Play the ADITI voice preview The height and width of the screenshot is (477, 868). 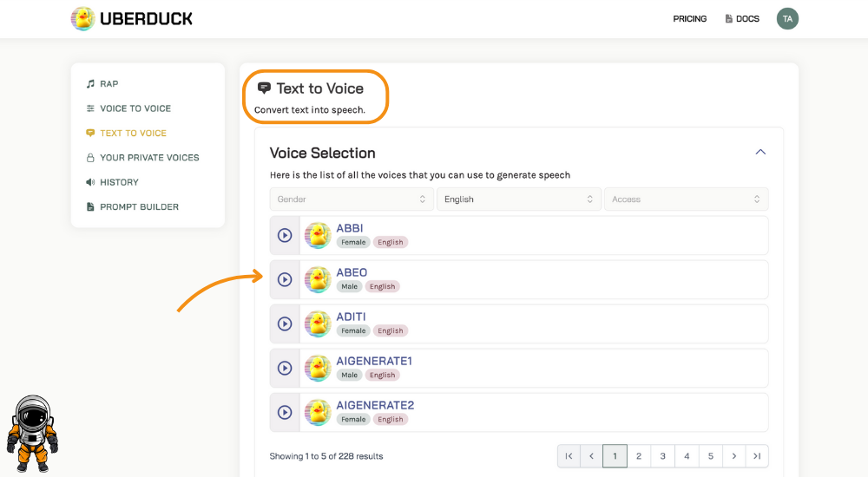click(285, 323)
